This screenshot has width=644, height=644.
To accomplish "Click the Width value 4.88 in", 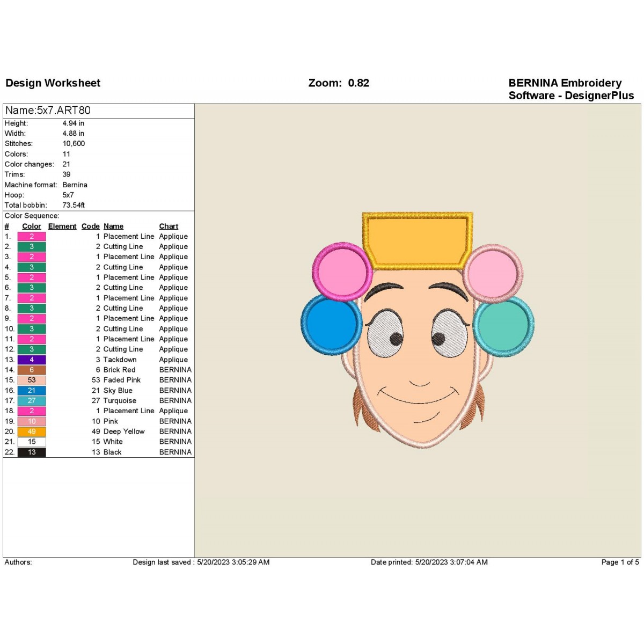I will tap(73, 134).
